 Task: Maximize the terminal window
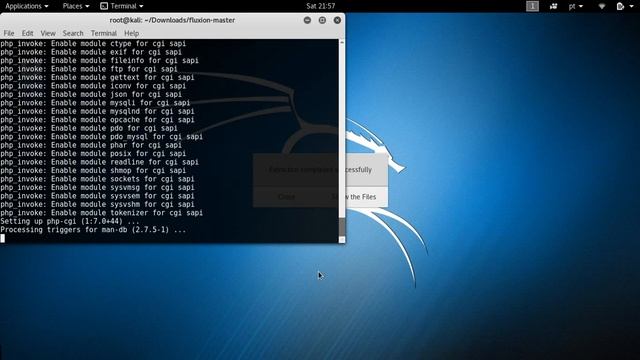pos(322,20)
